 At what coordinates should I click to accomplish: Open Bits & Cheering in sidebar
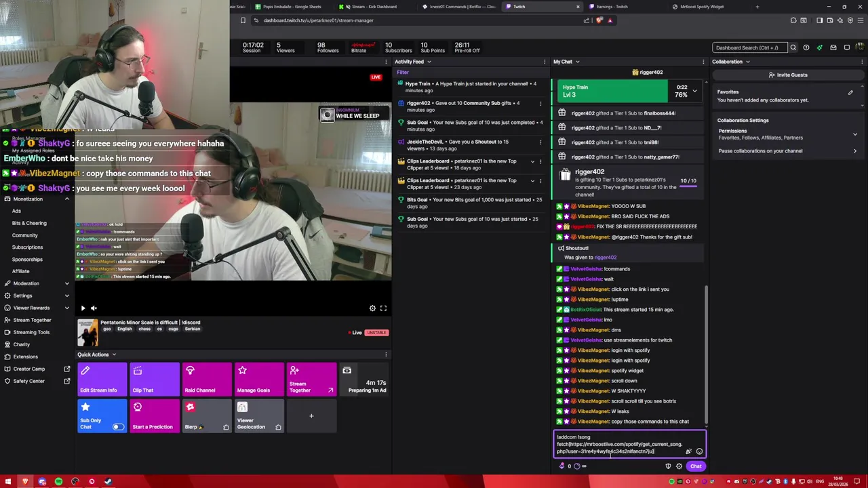[29, 223]
